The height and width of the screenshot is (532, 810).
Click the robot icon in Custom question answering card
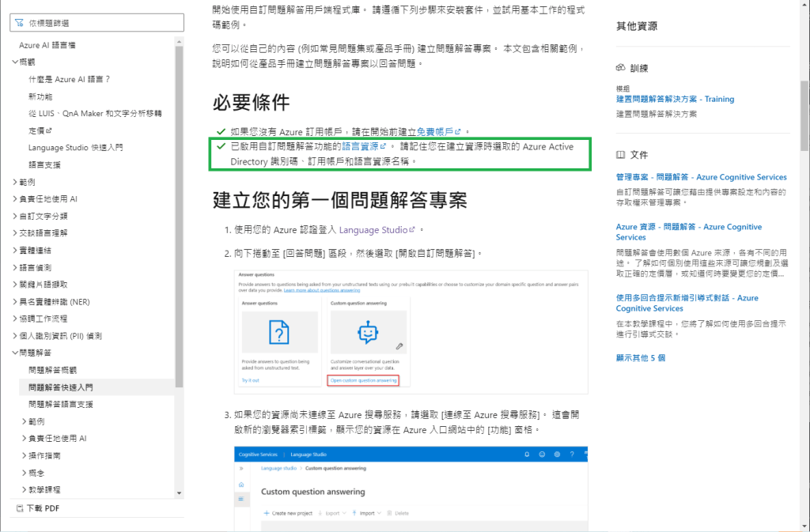[368, 333]
